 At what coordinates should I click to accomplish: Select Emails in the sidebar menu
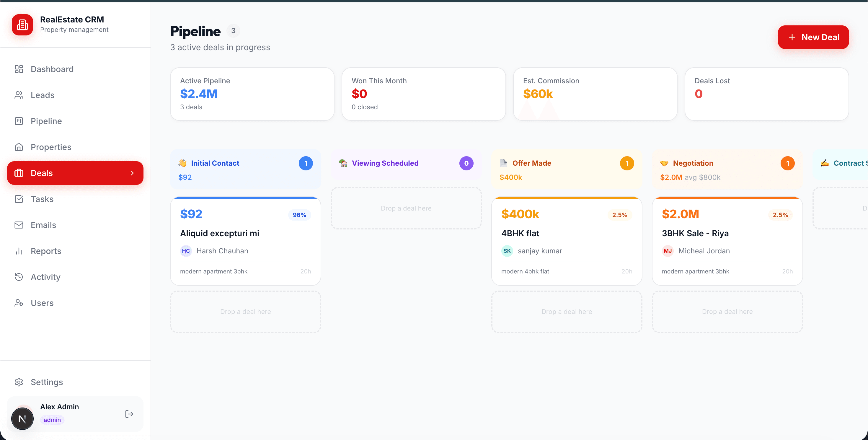point(44,225)
